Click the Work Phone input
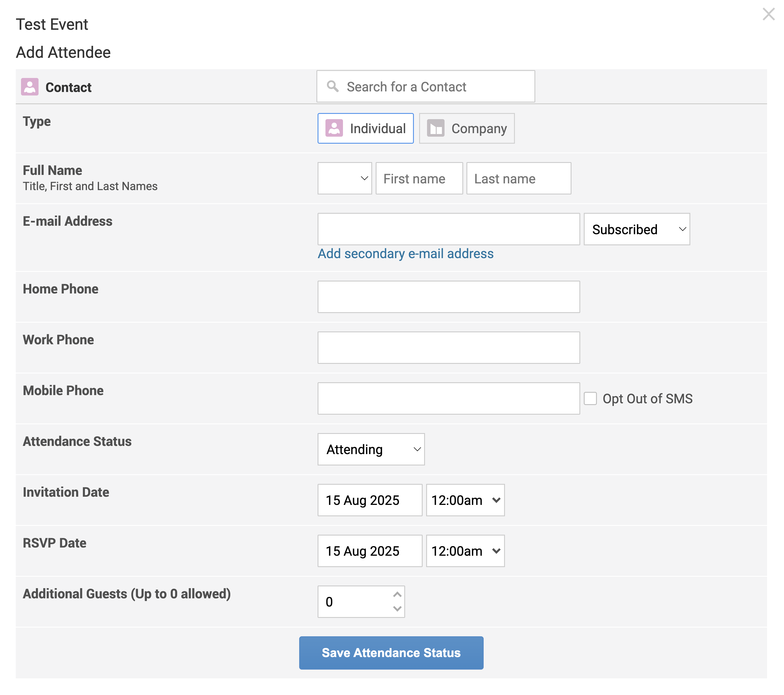 (449, 348)
